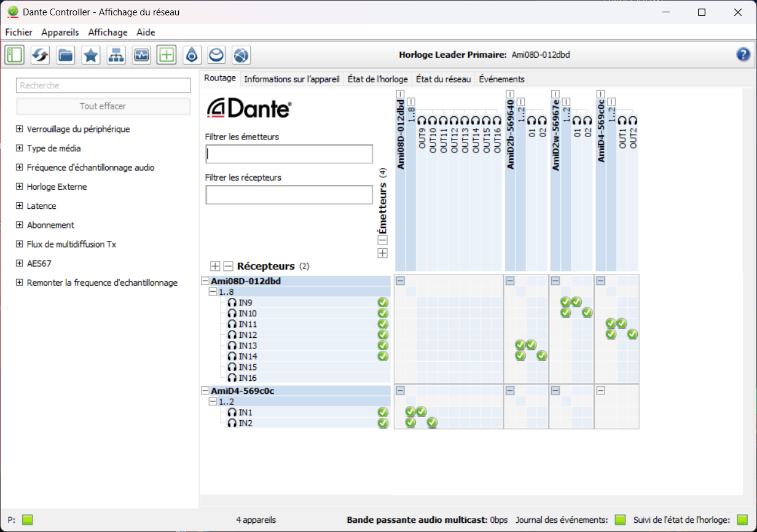Open the Appareils menu

pos(60,33)
